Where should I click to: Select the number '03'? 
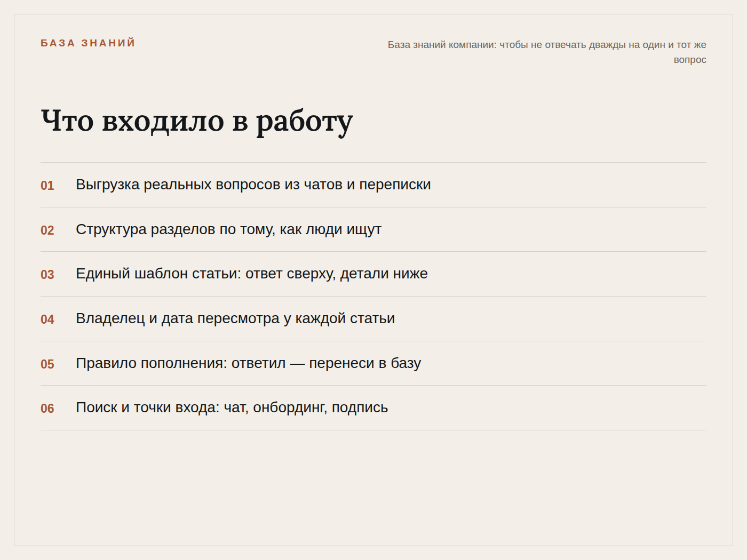point(47,275)
